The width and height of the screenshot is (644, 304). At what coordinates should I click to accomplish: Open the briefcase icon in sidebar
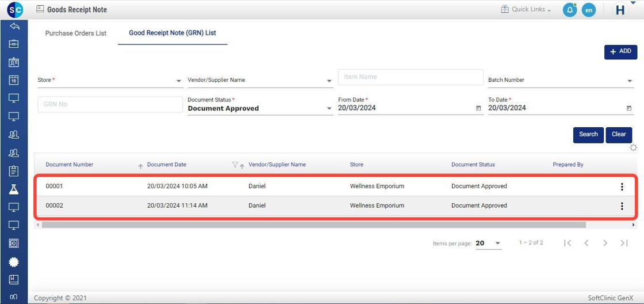[x=14, y=44]
